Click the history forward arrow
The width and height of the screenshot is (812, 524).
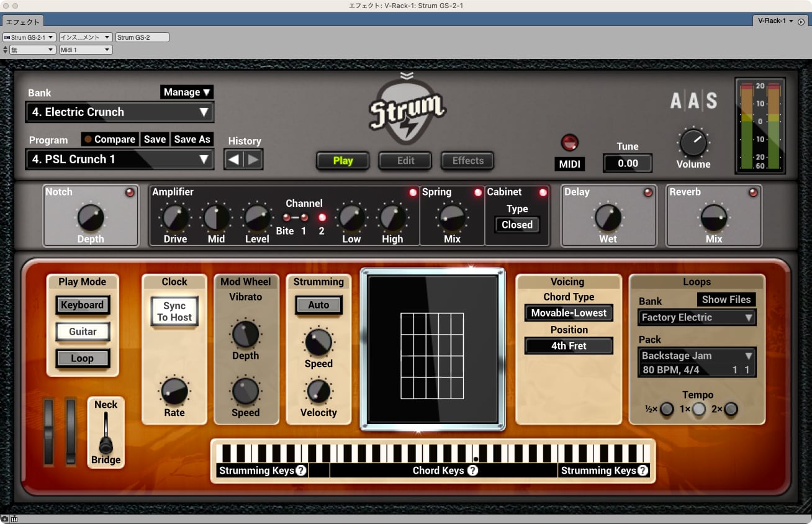(253, 160)
